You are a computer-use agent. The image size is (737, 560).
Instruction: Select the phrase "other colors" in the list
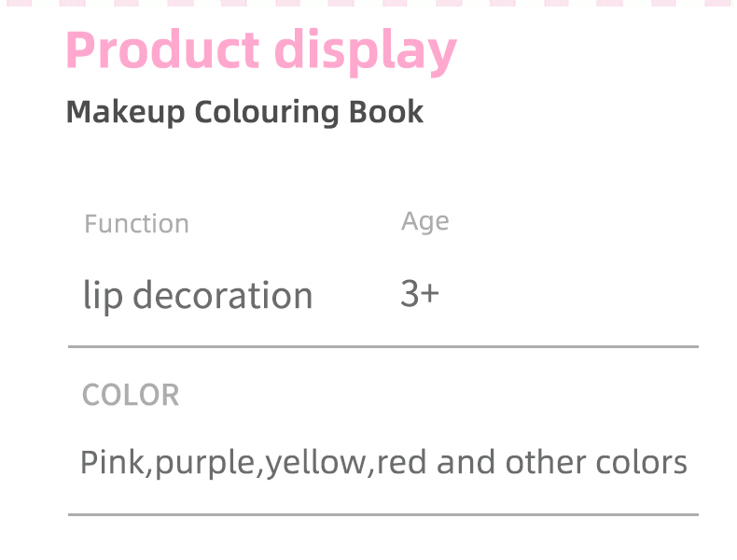click(x=596, y=462)
